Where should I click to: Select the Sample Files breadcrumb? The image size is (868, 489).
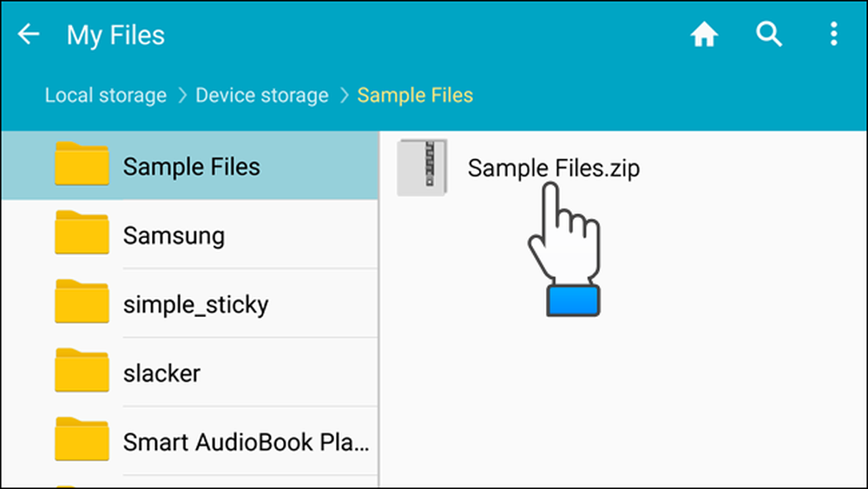click(415, 96)
